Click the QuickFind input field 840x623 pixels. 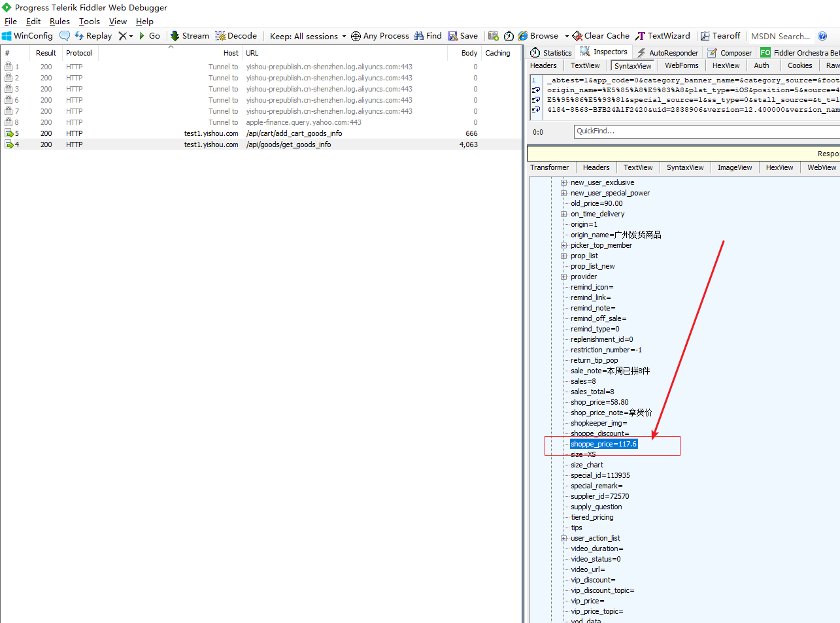pyautogui.click(x=707, y=131)
